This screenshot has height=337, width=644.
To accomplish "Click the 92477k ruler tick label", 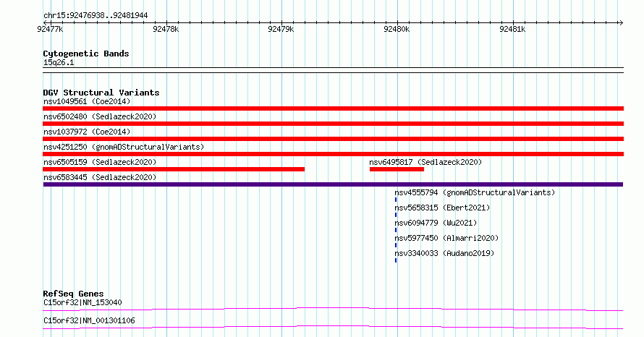I will tap(50, 29).
